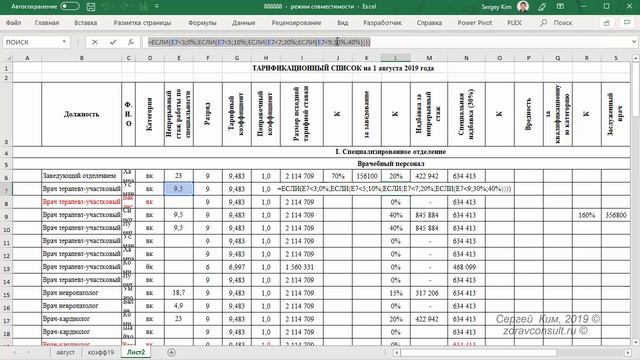Open the Power Pivot tab
The image size is (640, 360).
[x=475, y=23]
